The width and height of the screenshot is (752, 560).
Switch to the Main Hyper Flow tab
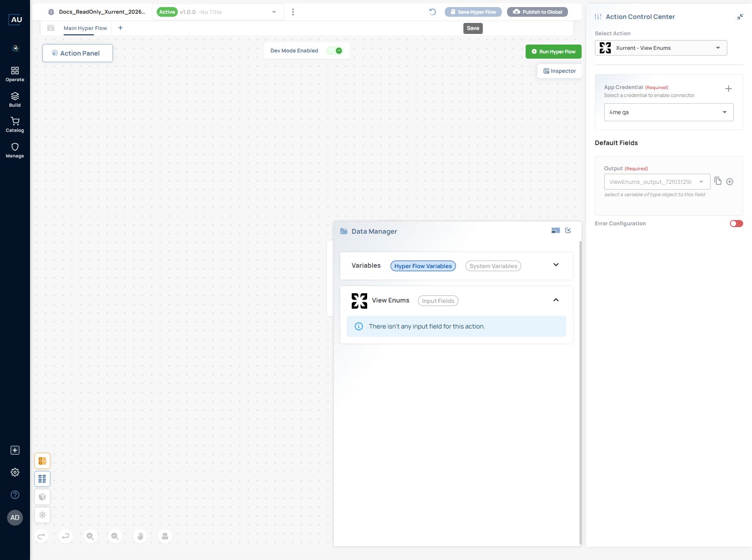85,28
